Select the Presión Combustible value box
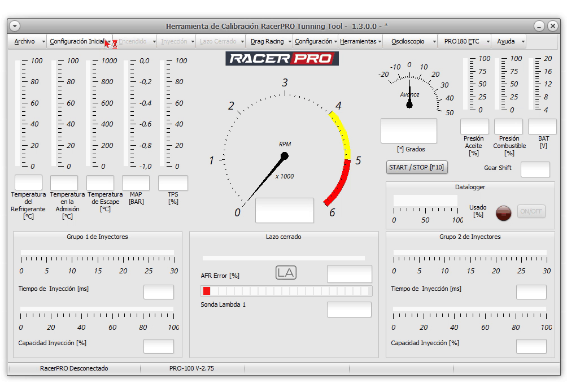The height and width of the screenshot is (392, 567). point(508,127)
